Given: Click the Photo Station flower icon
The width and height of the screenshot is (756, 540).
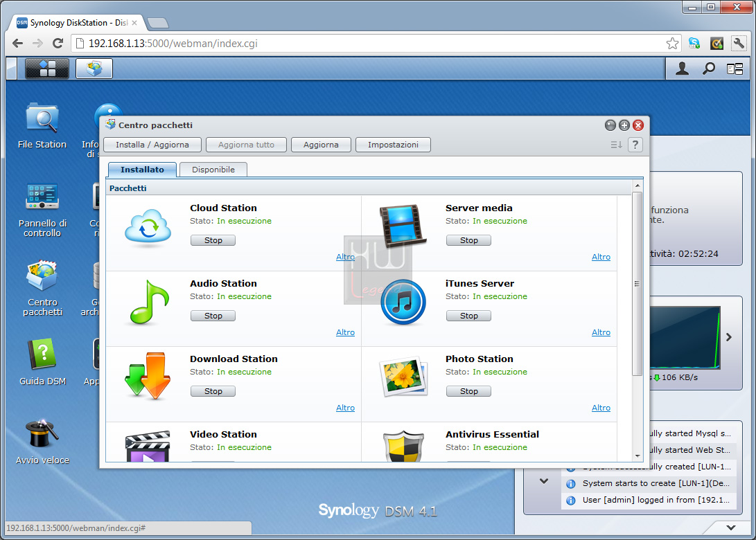Looking at the screenshot, I should click(x=403, y=377).
